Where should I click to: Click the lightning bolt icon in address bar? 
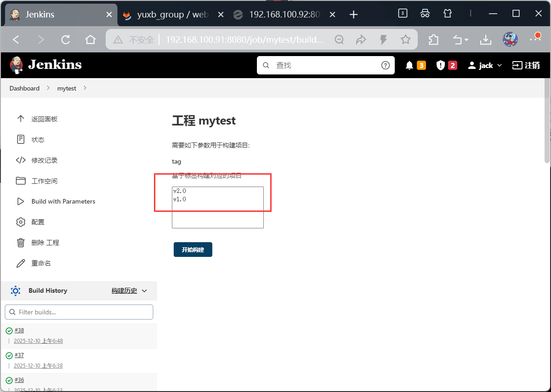(383, 40)
